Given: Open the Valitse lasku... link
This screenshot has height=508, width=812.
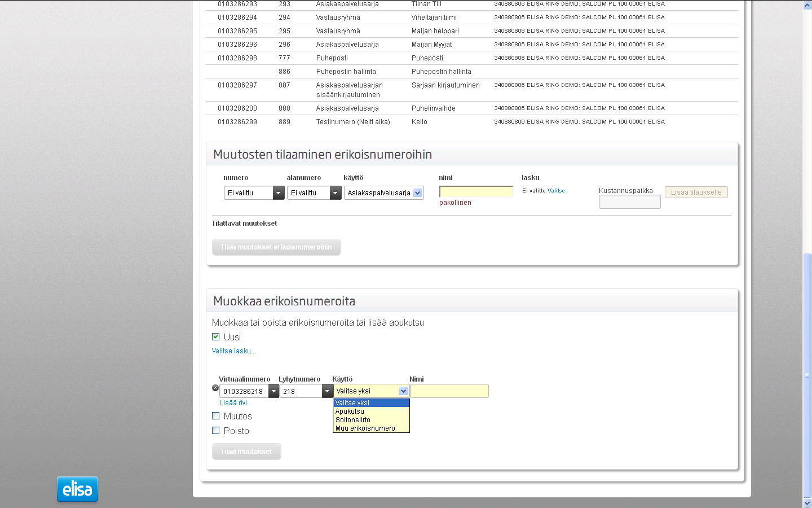Looking at the screenshot, I should point(233,351).
